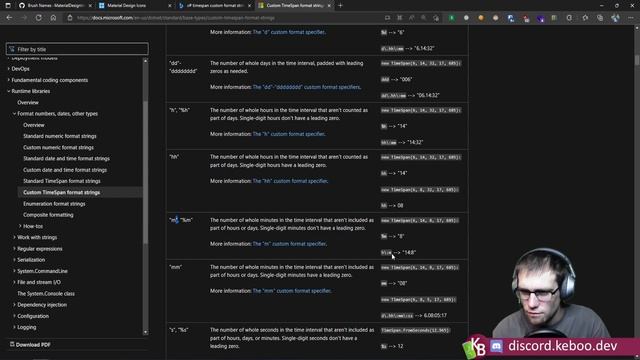Click the sidebar scrollbar down arrow
This screenshot has width=640, height=360.
(x=145, y=332)
